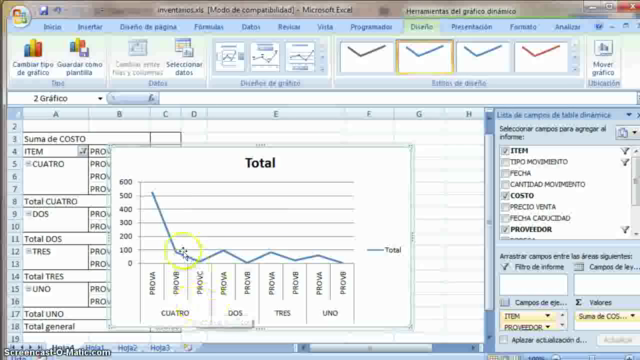Click the horizontal sheet scrollbar
The image size is (640, 360).
pos(370,348)
